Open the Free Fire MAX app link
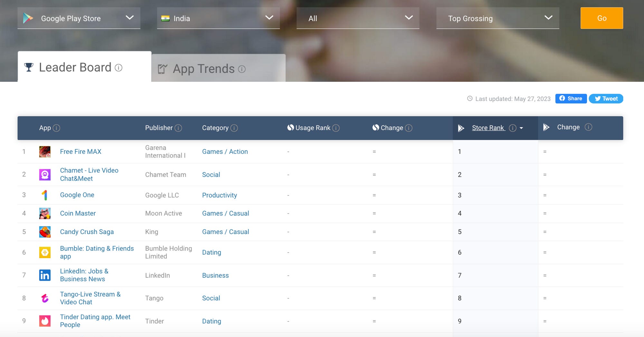 click(80, 152)
